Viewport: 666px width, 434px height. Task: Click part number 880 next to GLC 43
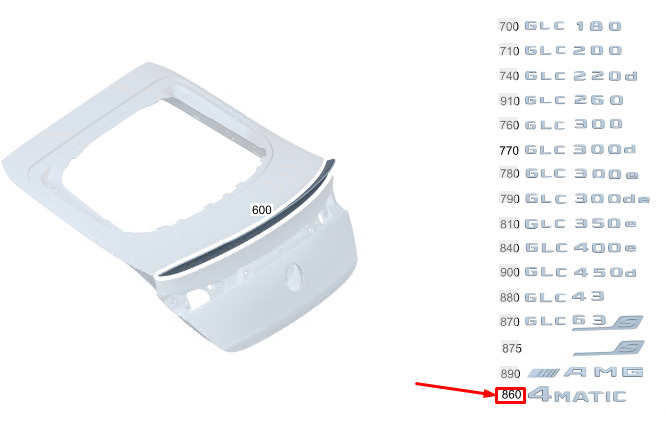coord(509,297)
